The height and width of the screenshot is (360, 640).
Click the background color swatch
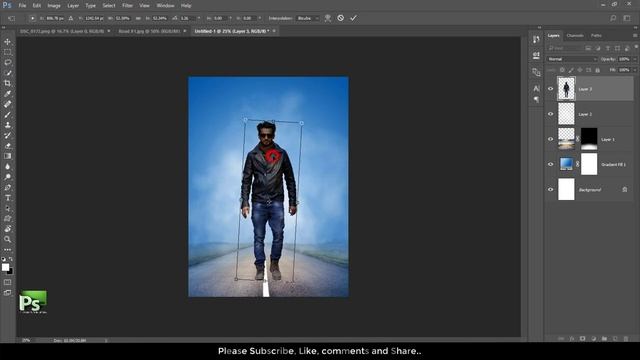coord(10,271)
